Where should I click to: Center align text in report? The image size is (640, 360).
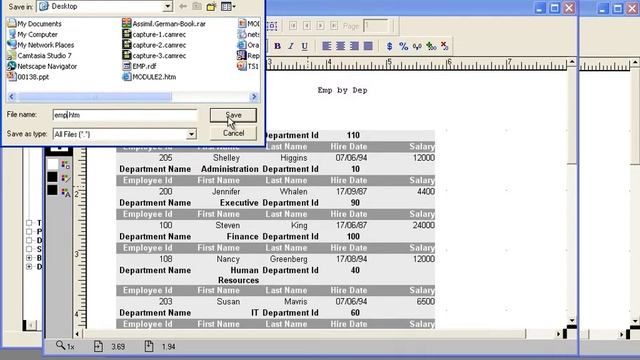pos(340,46)
